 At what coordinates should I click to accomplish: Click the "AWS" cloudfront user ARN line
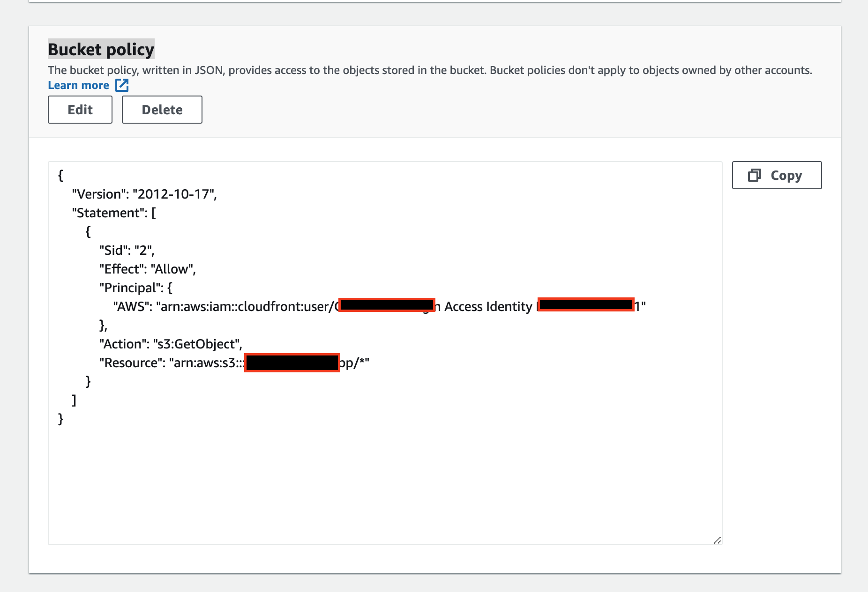[x=380, y=306]
